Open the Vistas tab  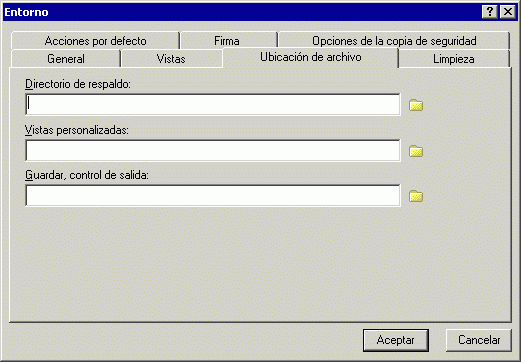click(x=171, y=59)
